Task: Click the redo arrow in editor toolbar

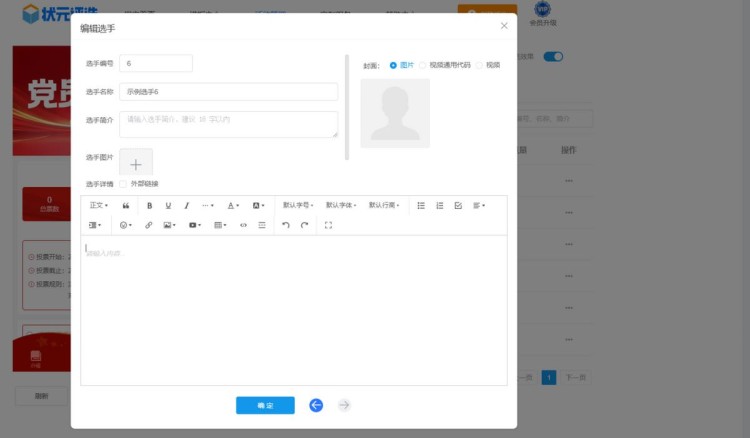Action: [x=305, y=225]
